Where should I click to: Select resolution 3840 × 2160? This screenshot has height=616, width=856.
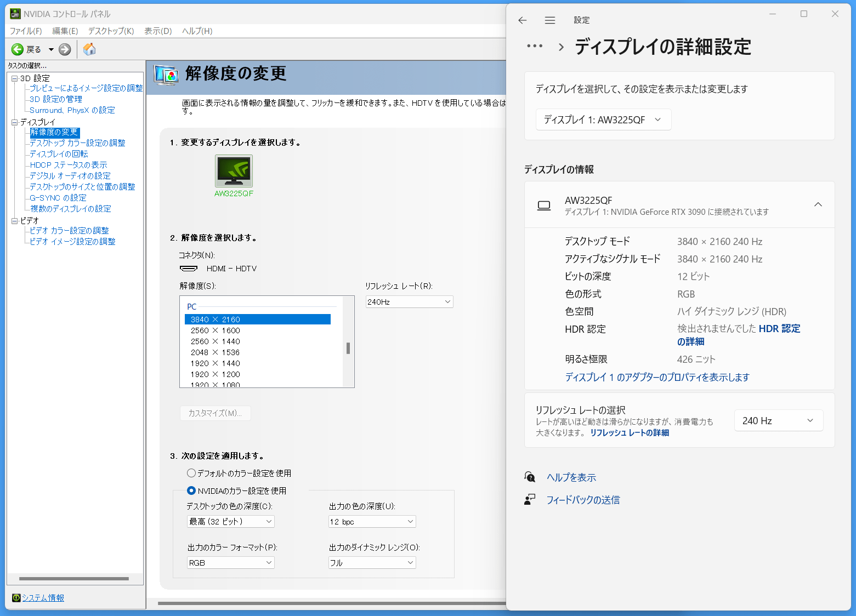click(258, 320)
